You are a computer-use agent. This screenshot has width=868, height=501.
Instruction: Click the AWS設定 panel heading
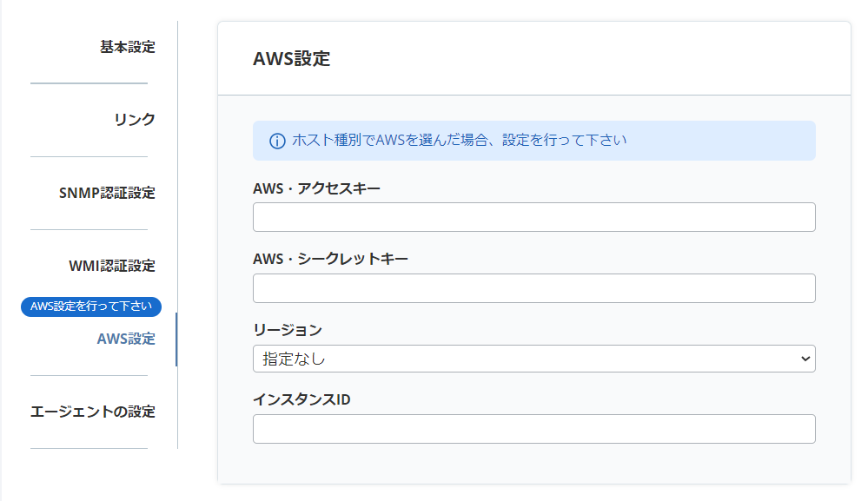(291, 59)
